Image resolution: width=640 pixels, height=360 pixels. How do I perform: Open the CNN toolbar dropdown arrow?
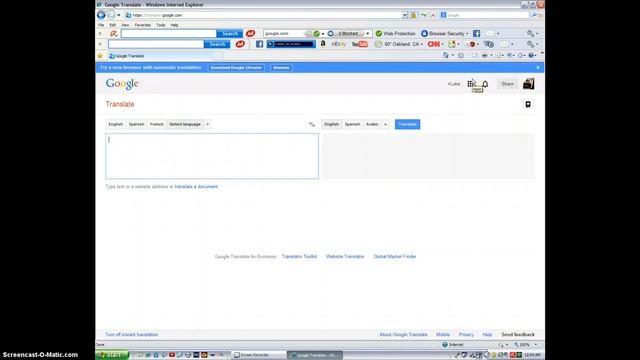coord(442,44)
